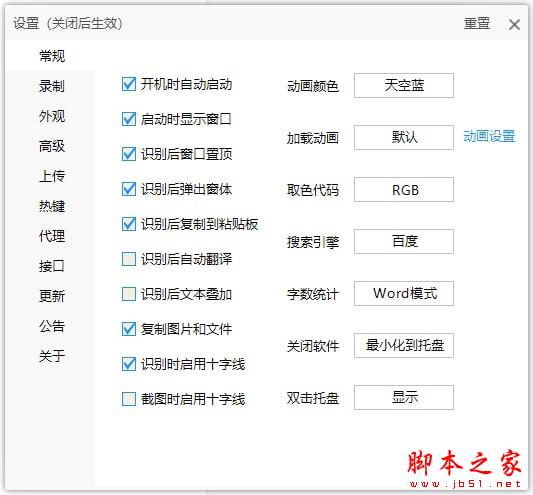Open the 关于 tab
533x495 pixels.
pyautogui.click(x=52, y=356)
